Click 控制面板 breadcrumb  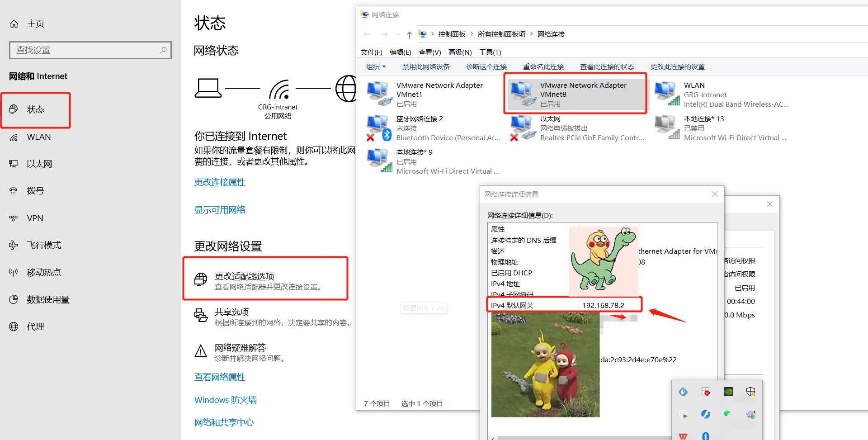click(452, 34)
